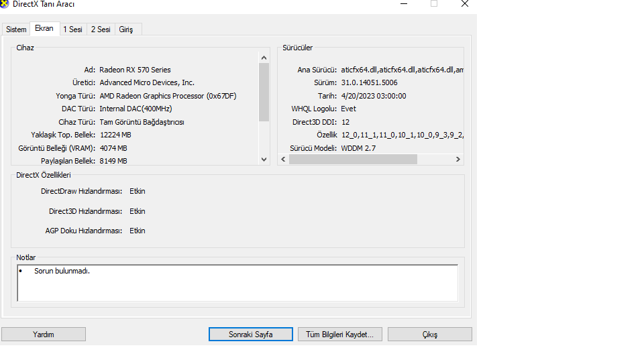Click the Sürücüler scroll left arrow
Screen dimensions: 644x362
coord(283,160)
